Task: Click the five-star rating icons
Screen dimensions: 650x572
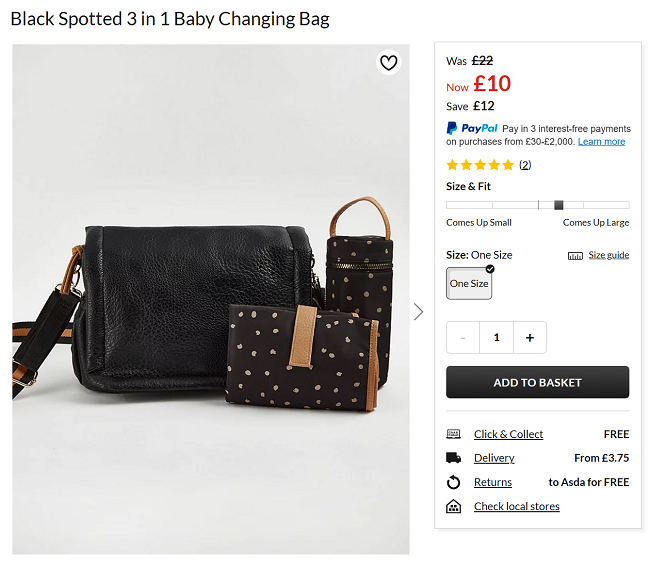Action: point(480,165)
